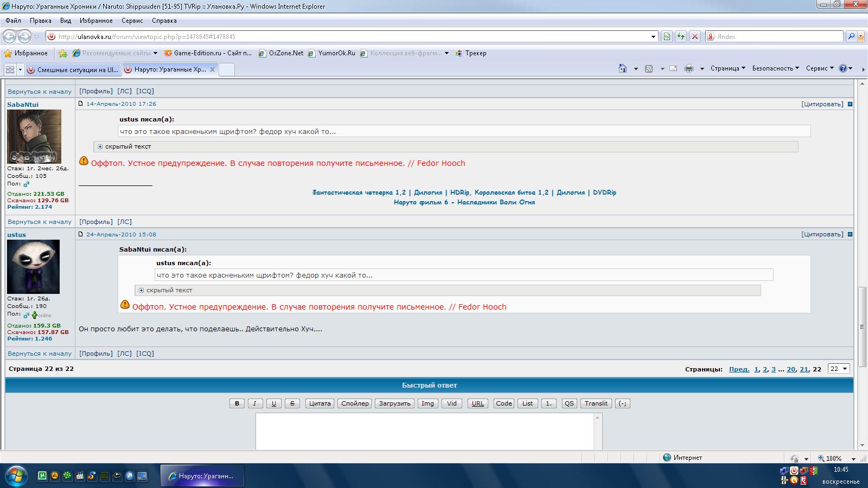Close the Наруто: Ураганные Хроники tab

click(x=213, y=69)
